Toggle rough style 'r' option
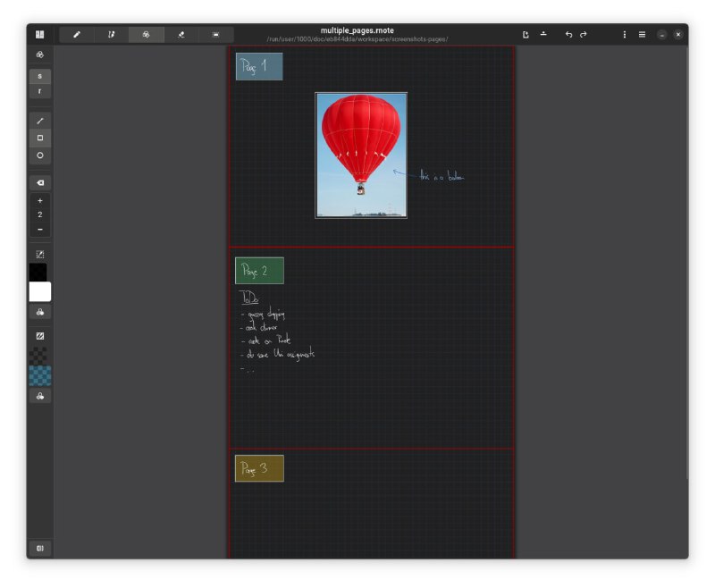 tap(40, 91)
